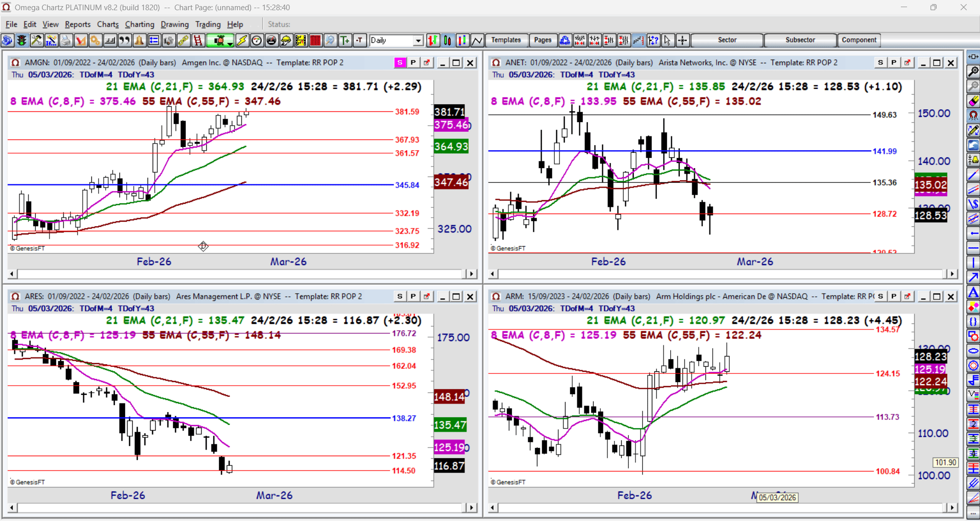This screenshot has width=980, height=521.
Task: Click the AMGN chart title bar text
Action: pos(184,63)
